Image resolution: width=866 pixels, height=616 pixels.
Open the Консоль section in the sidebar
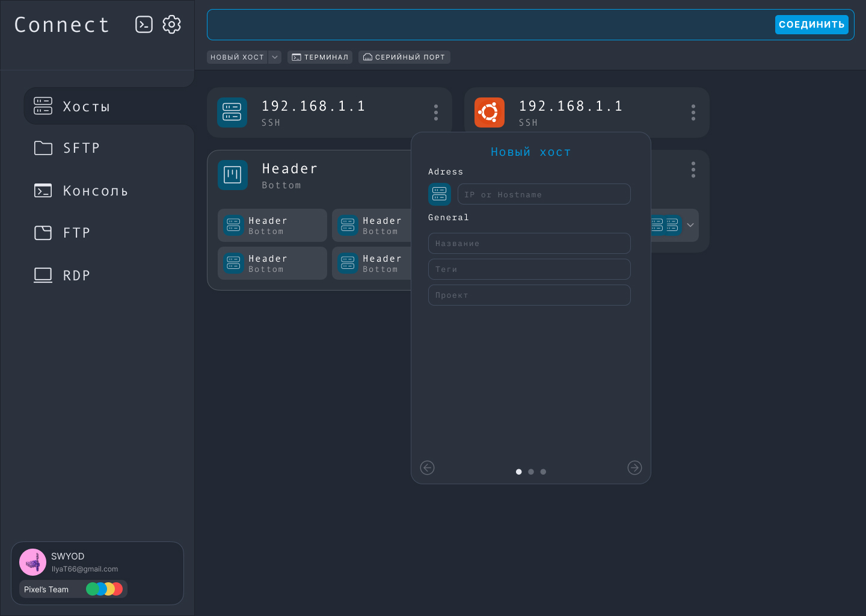point(96,190)
